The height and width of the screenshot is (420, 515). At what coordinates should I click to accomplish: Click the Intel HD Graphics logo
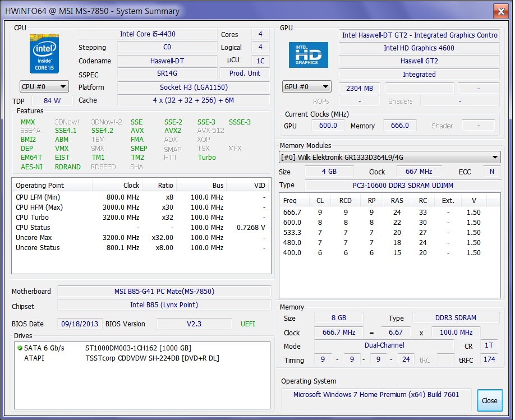coord(309,55)
